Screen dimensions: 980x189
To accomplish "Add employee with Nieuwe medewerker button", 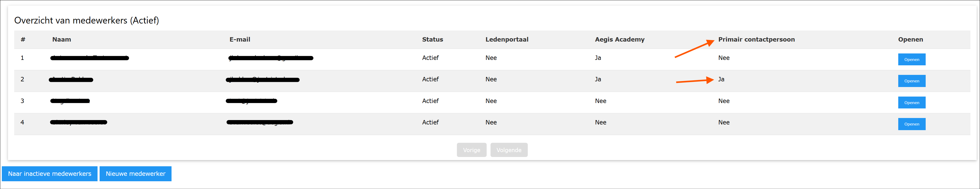I will 135,174.
